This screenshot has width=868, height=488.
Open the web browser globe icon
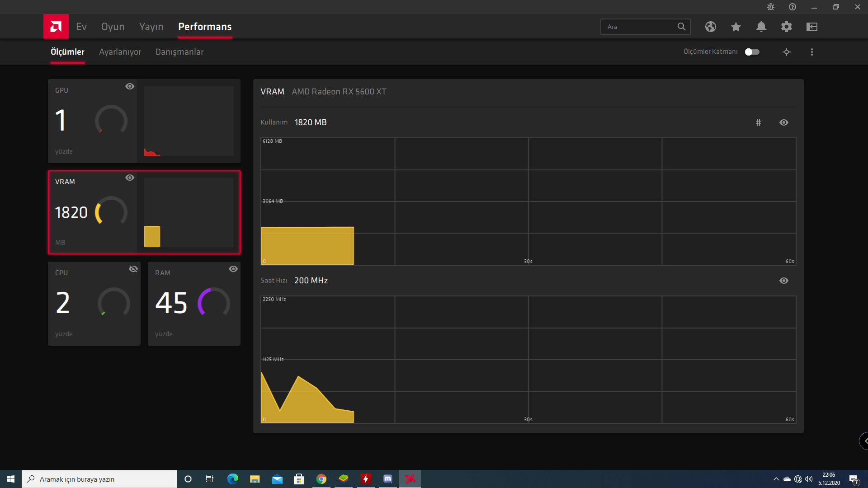710,27
